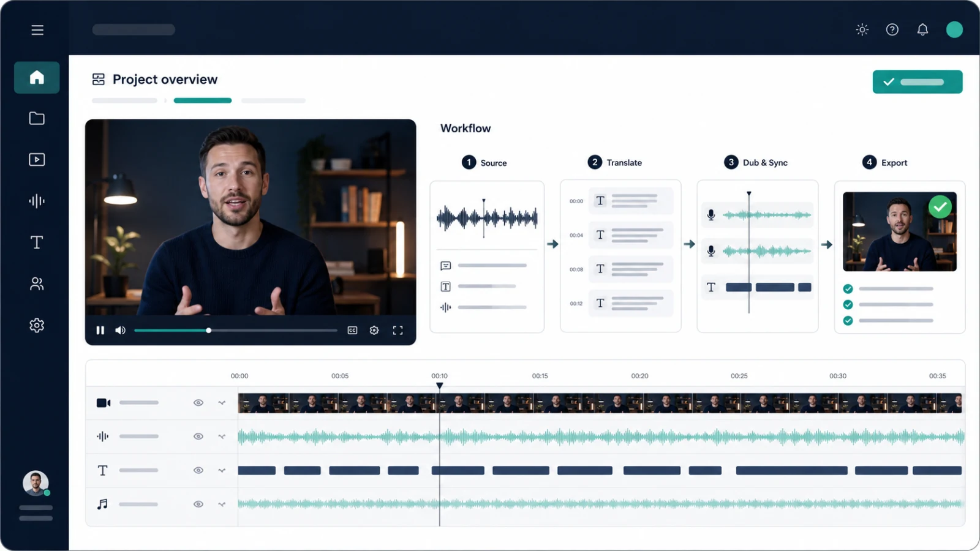Open the hamburger menu
Screen dimensions: 980x551
[37, 30]
